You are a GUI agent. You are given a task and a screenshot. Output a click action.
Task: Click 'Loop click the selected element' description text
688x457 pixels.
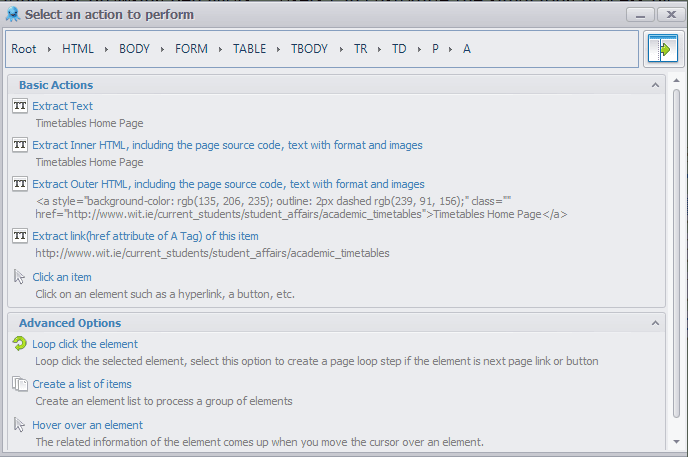tap(317, 361)
